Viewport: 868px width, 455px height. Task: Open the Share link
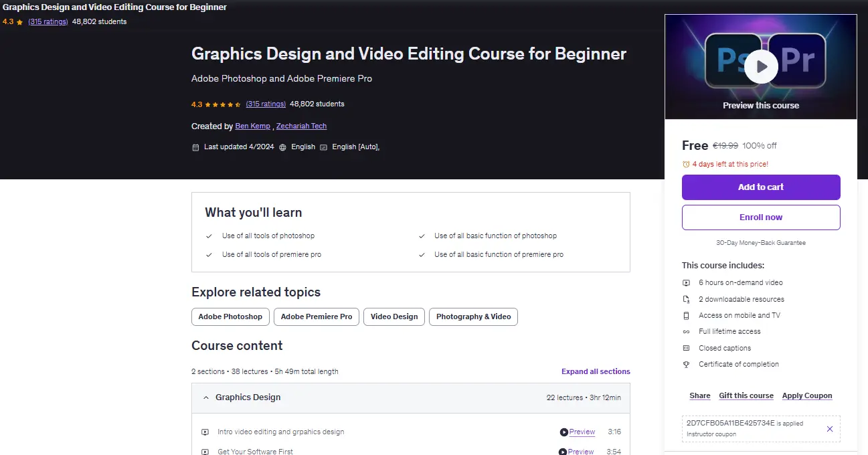[700, 395]
